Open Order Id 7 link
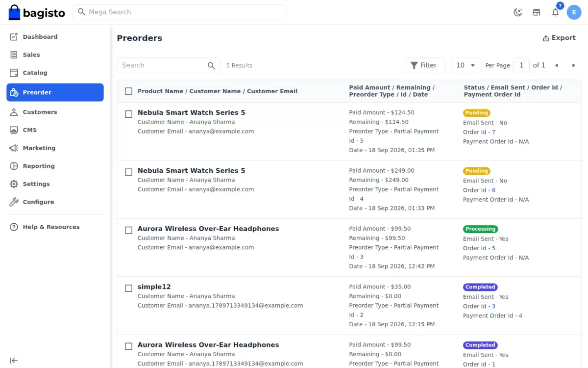The image size is (588, 368). [493, 132]
